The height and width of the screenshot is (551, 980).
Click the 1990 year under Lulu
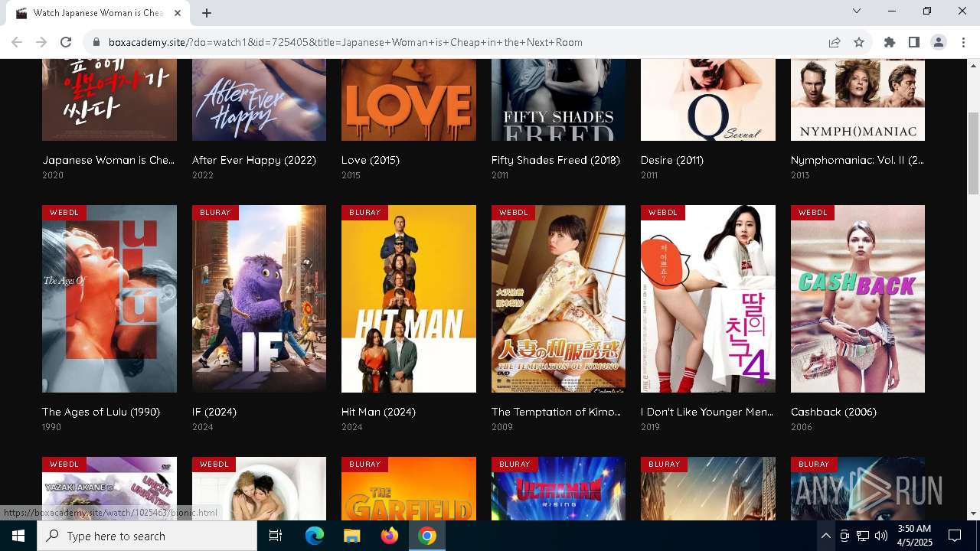pos(52,427)
